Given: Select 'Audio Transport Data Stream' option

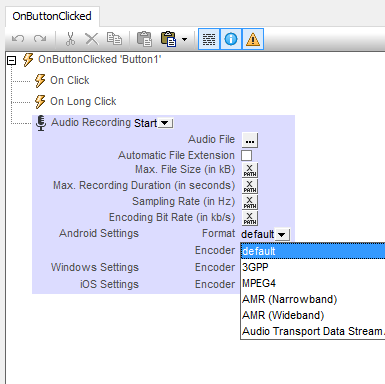Looking at the screenshot, I should pos(313,331).
